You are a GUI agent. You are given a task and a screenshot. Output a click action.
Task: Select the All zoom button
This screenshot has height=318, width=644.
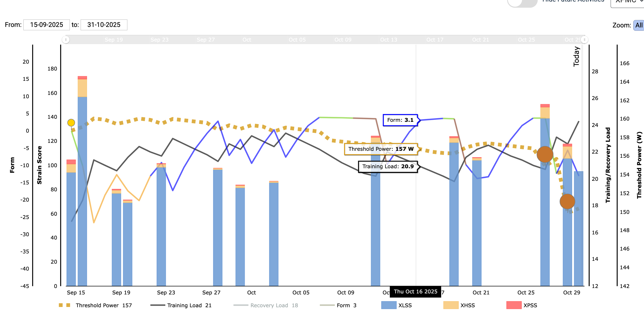639,25
